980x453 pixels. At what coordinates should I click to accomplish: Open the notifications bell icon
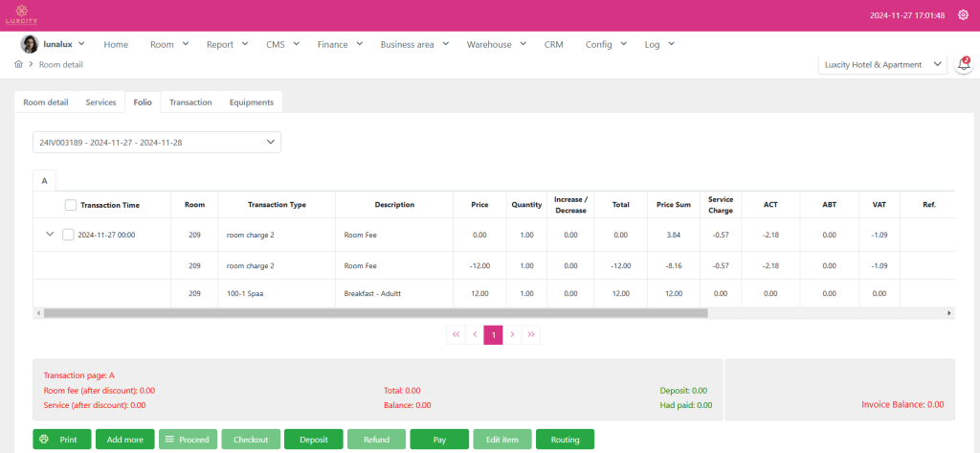964,65
